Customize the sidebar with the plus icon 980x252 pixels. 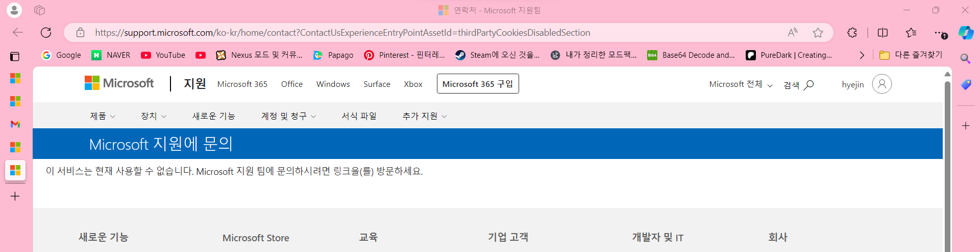click(x=966, y=126)
